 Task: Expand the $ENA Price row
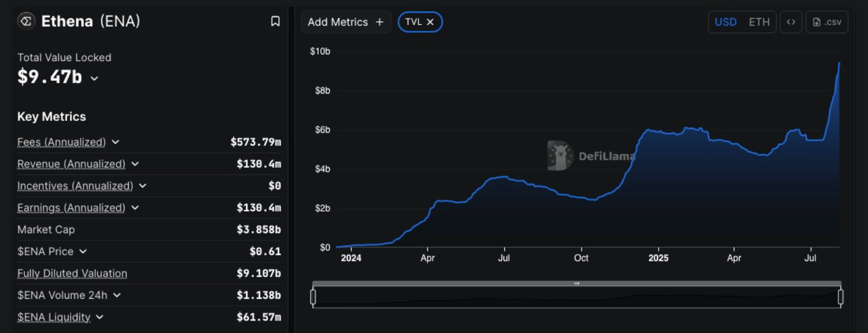pyautogui.click(x=83, y=251)
